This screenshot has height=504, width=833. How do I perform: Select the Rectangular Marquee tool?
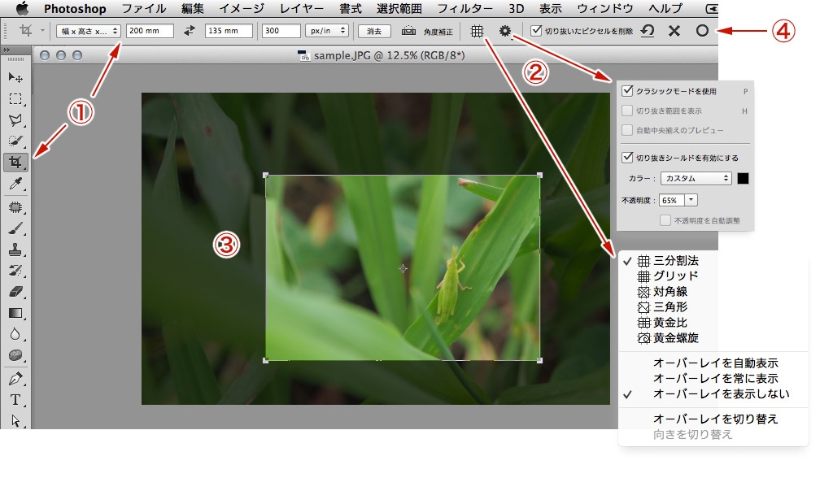15,99
